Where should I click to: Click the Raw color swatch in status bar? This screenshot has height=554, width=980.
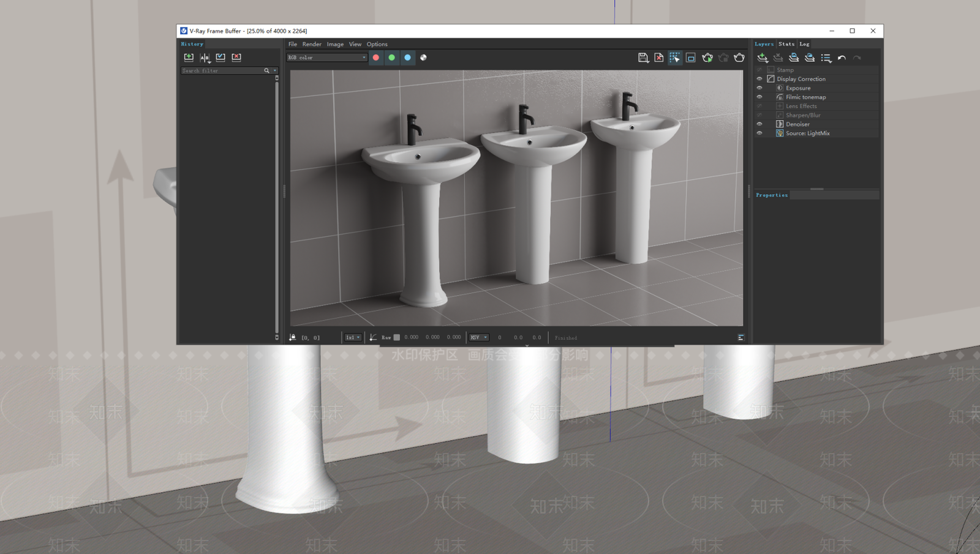point(397,337)
